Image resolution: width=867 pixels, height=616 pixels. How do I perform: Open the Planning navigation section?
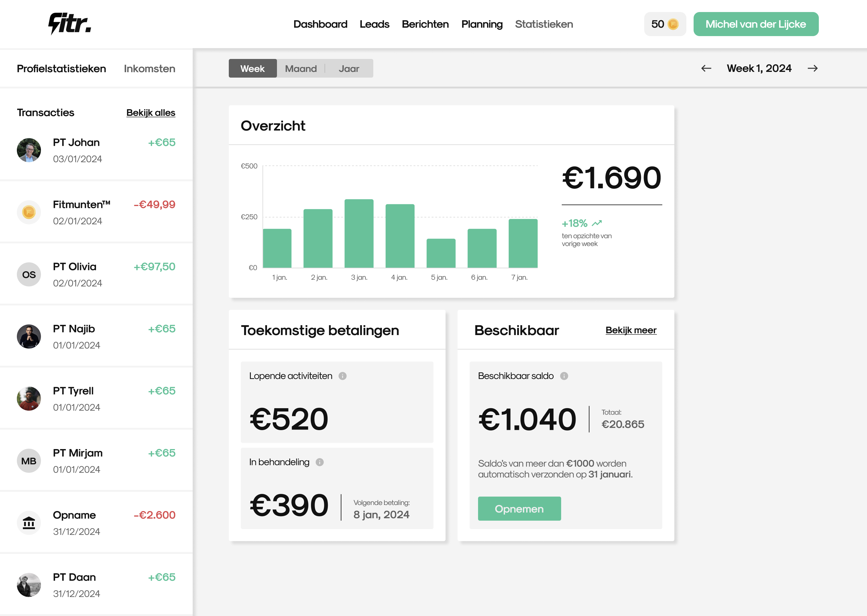(x=482, y=23)
